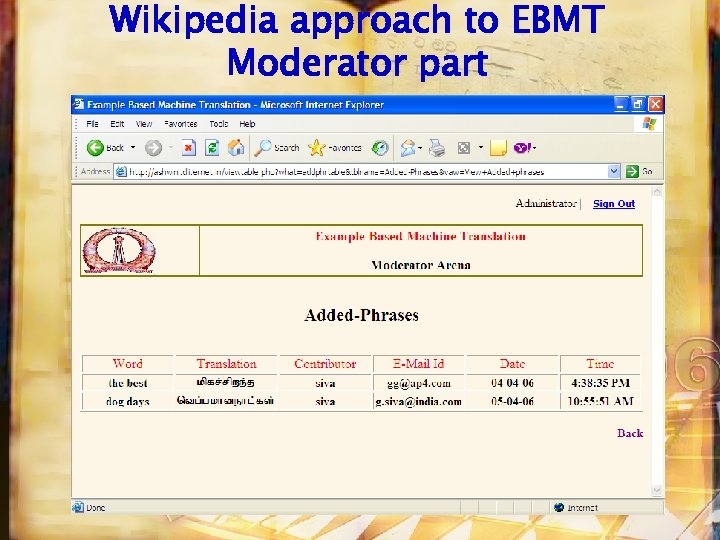
Task: Click the Translation column header
Action: pyautogui.click(x=226, y=364)
